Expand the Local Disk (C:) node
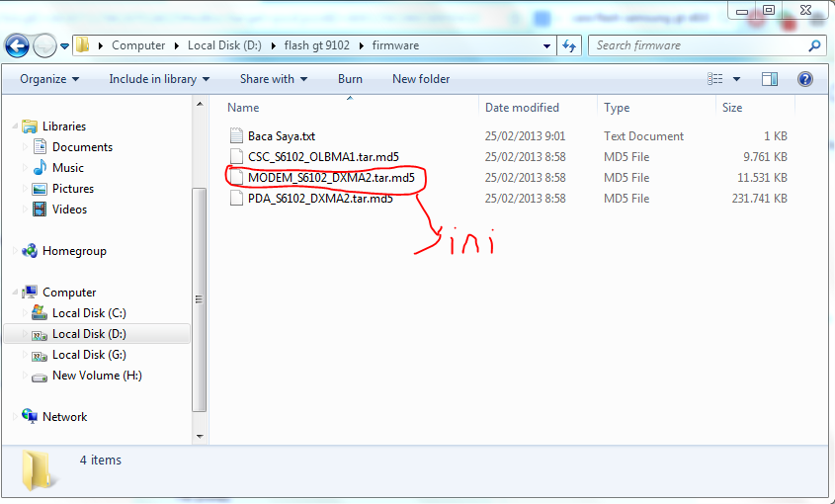Image resolution: width=835 pixels, height=504 pixels. coord(25,313)
